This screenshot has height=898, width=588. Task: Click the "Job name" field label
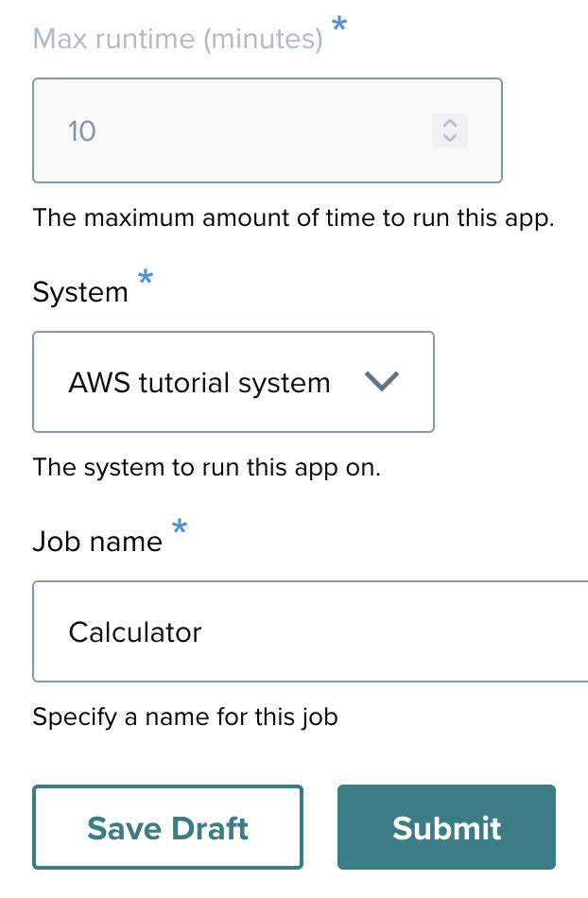pos(97,542)
